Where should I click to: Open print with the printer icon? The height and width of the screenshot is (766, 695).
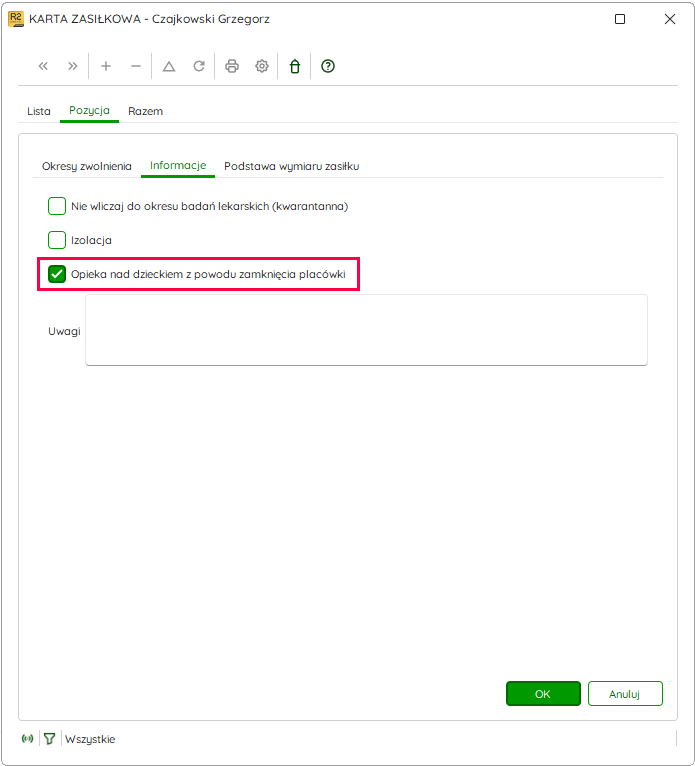(x=232, y=66)
